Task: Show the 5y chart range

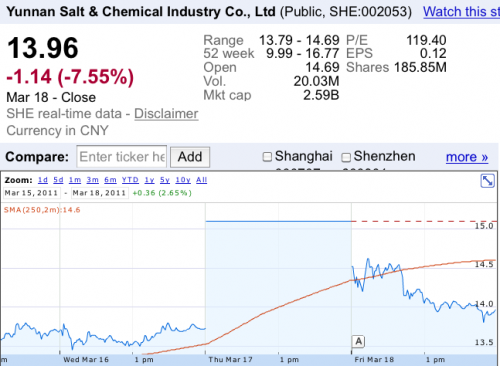Action: 165,180
